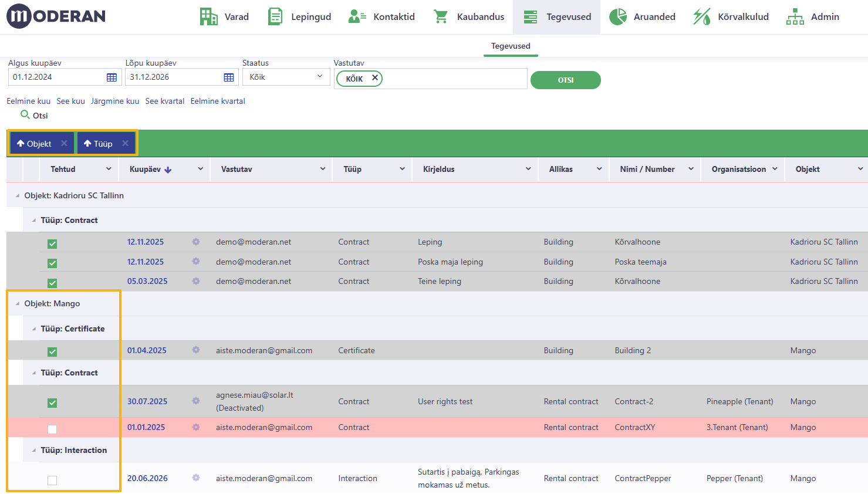Open Tehtud column filter menu
Screen dimensions: 868x494
109,169
